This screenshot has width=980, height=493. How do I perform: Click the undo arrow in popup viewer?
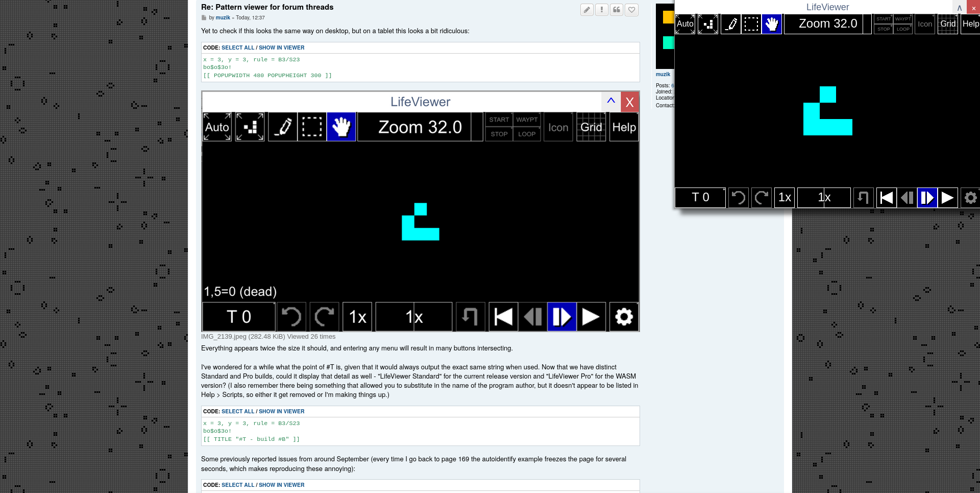[x=739, y=198]
